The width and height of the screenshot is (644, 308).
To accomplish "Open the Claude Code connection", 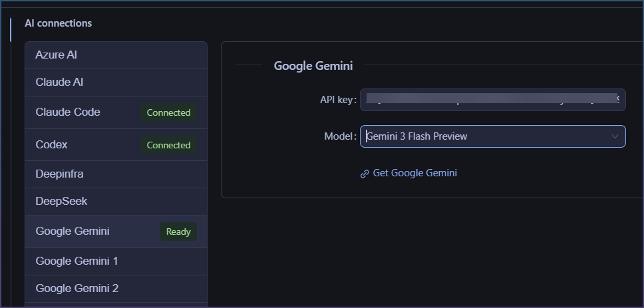I will tap(116, 112).
